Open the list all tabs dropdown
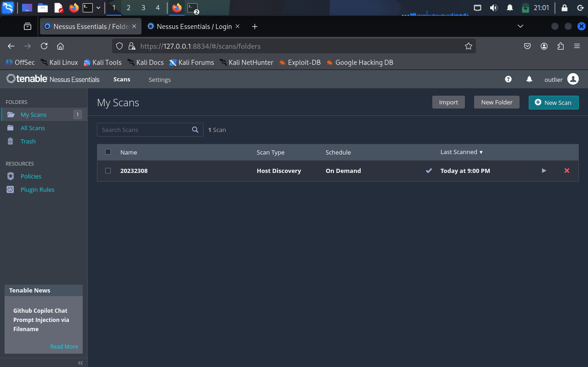 (x=520, y=27)
